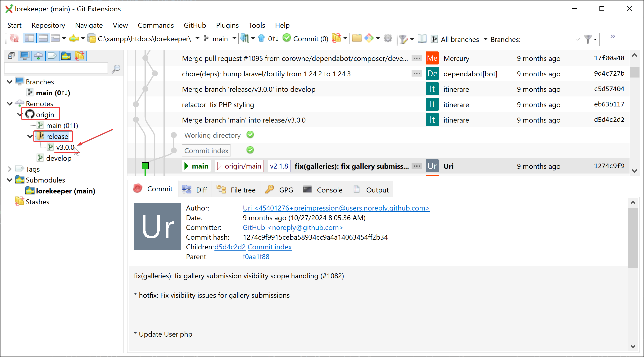Toggle show tags button in sidebar
Screen dimensions: 644x357
pos(52,56)
